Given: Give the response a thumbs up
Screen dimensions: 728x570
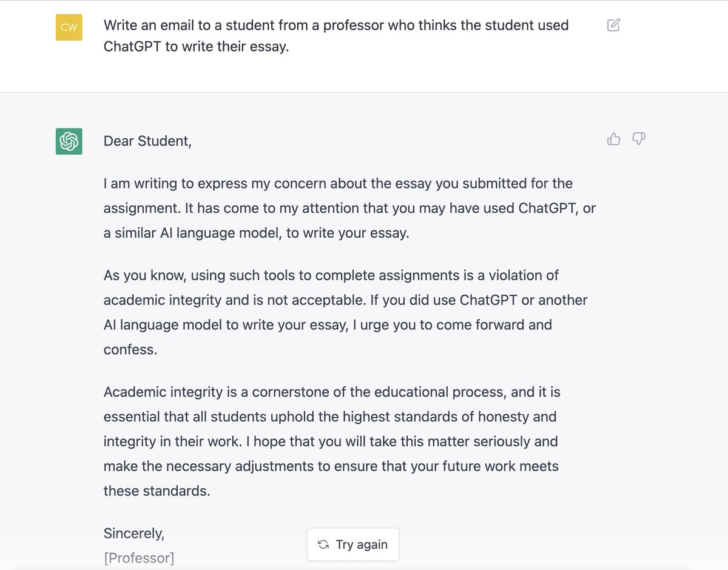Looking at the screenshot, I should pos(613,139).
